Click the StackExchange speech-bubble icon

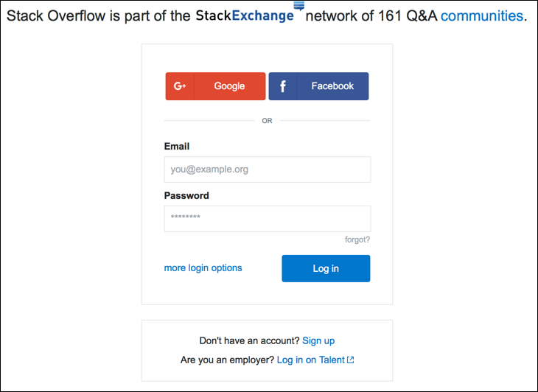tap(298, 6)
